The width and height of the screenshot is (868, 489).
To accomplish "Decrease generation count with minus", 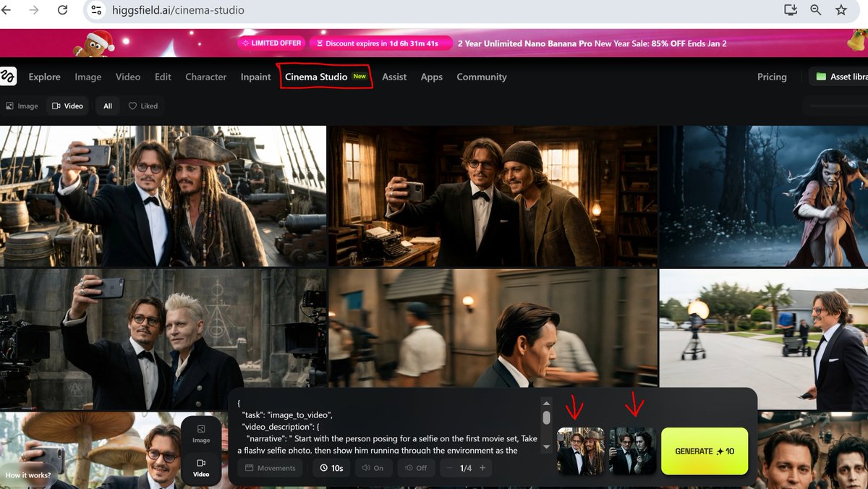I will coord(448,468).
